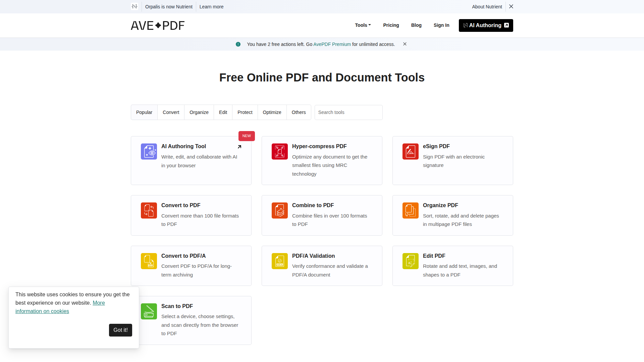This screenshot has height=362, width=644.
Task: Dismiss the free actions left notice
Action: point(405,44)
